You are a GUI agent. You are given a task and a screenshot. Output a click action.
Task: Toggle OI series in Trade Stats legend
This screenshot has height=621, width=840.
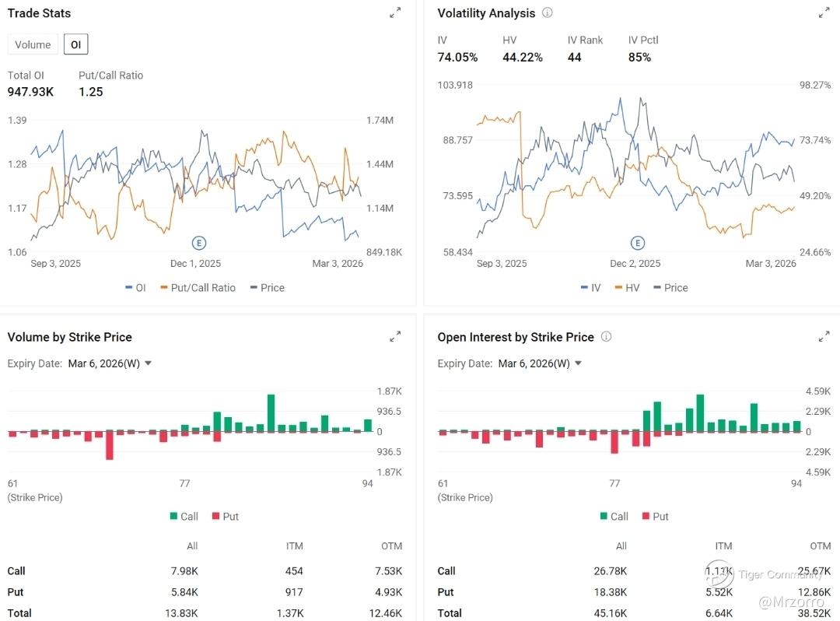click(x=135, y=287)
